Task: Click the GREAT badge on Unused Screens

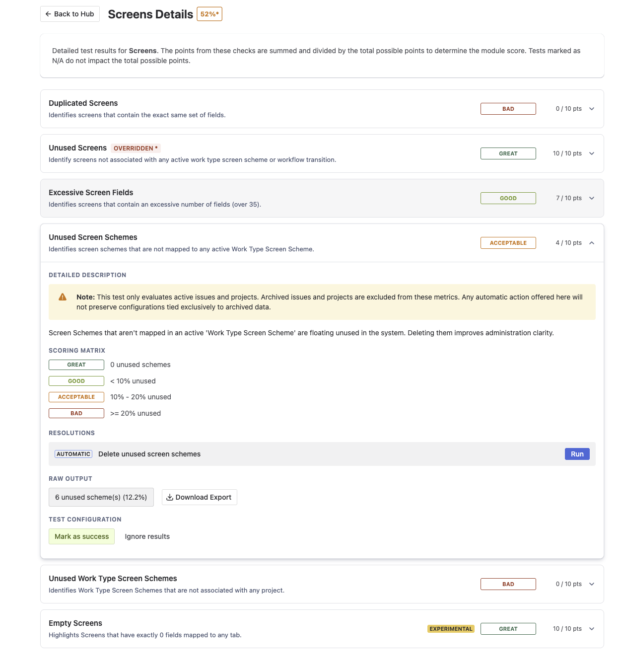Action: pyautogui.click(x=508, y=153)
